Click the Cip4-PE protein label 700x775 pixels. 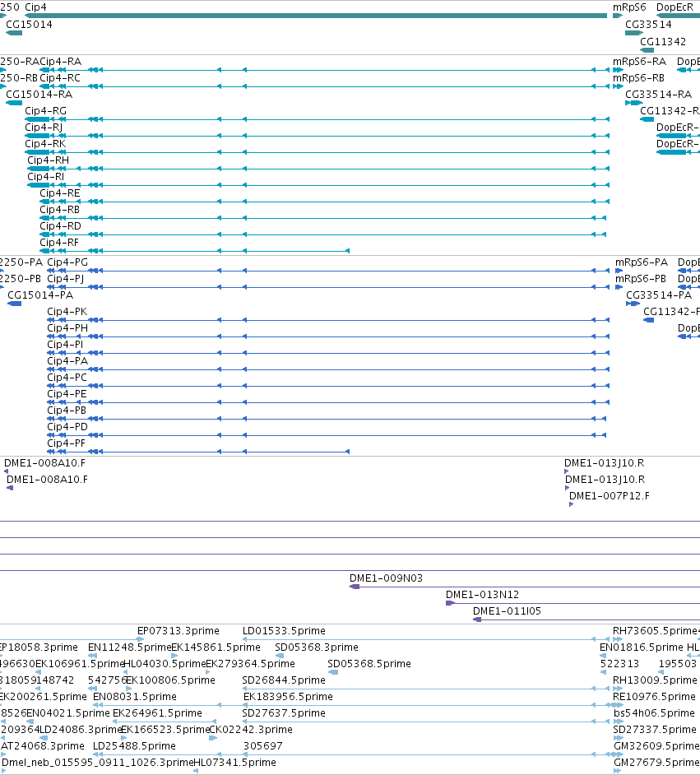(x=67, y=393)
